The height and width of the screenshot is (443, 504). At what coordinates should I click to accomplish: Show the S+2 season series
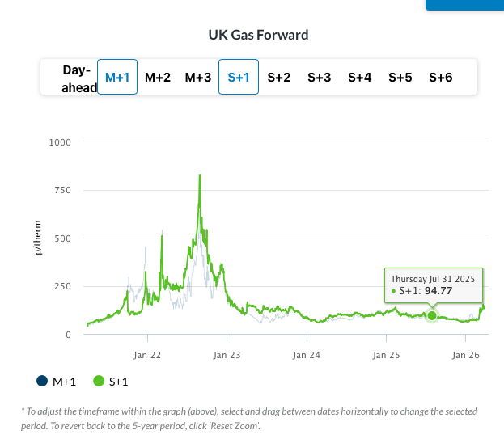click(279, 78)
